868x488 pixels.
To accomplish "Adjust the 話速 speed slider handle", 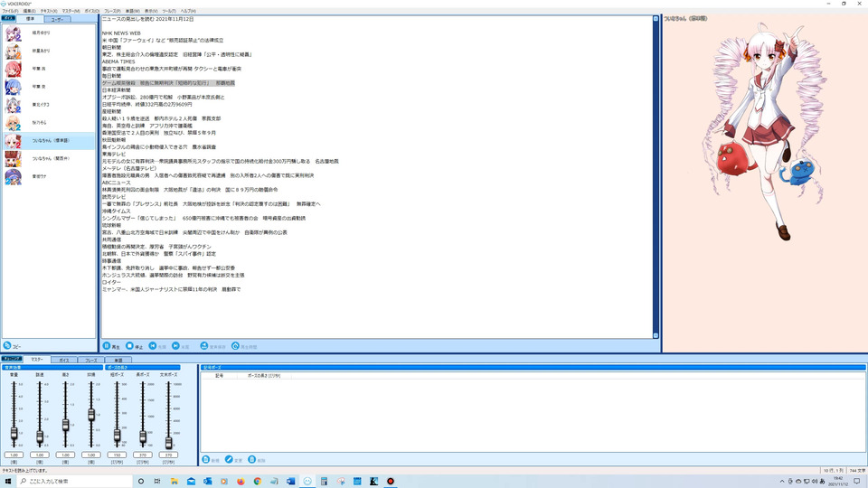I will pos(40,437).
